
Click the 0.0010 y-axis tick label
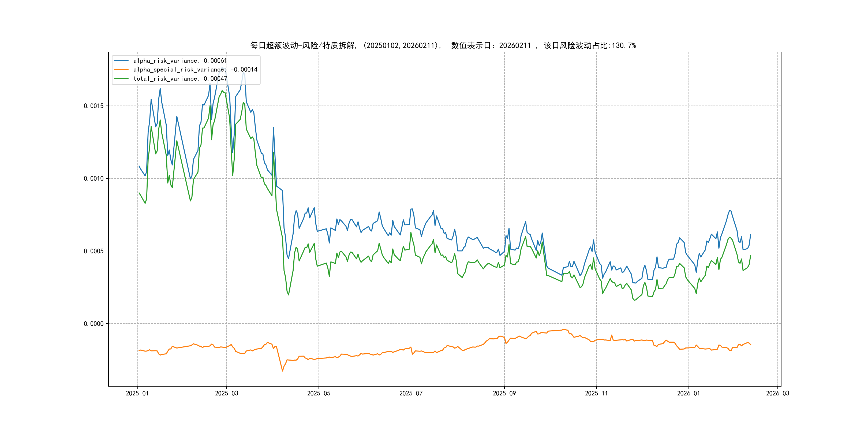tap(94, 179)
